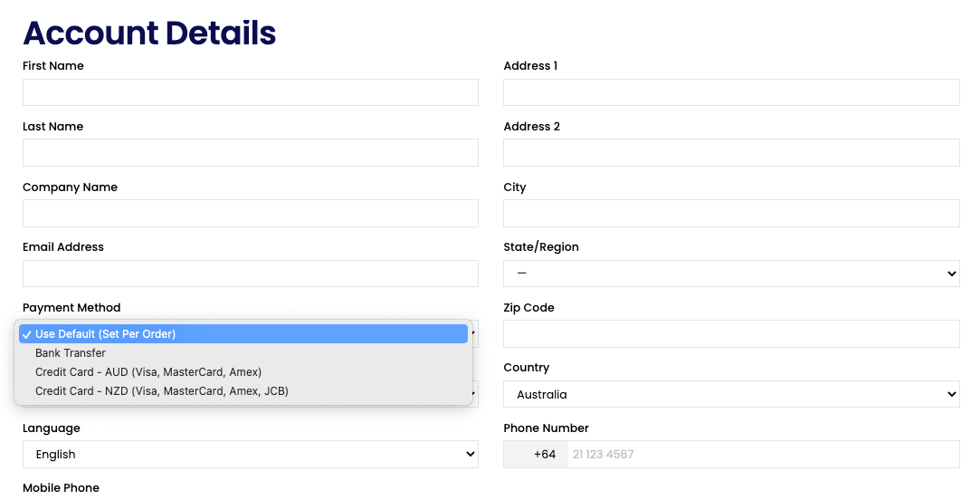Click the State/Region dropdown chevron arrow
Viewport: 980px width, 500px height.
(951, 274)
